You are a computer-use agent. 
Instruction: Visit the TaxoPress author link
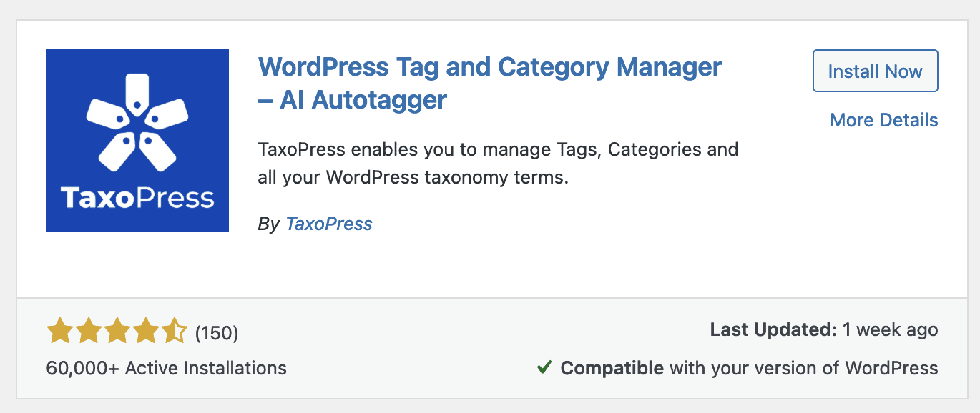tap(329, 224)
